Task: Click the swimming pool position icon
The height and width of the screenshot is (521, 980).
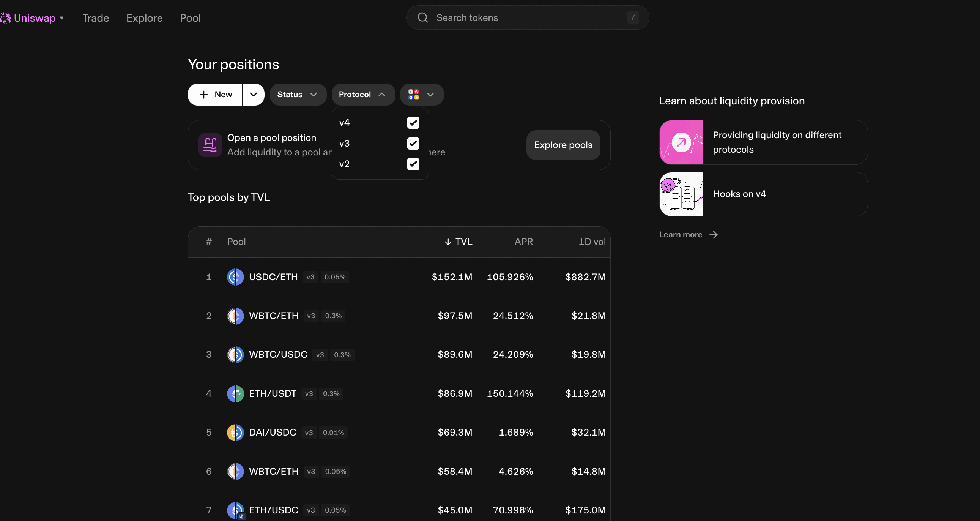Action: click(210, 145)
